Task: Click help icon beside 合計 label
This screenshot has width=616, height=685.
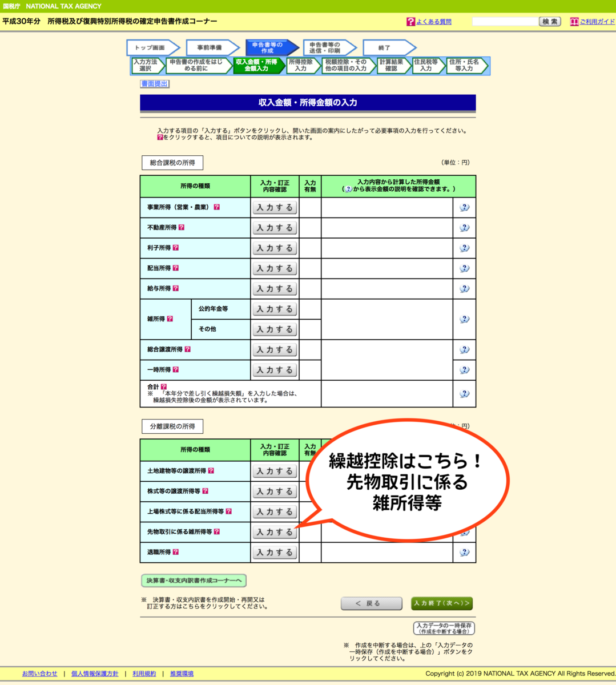Action: 164,386
